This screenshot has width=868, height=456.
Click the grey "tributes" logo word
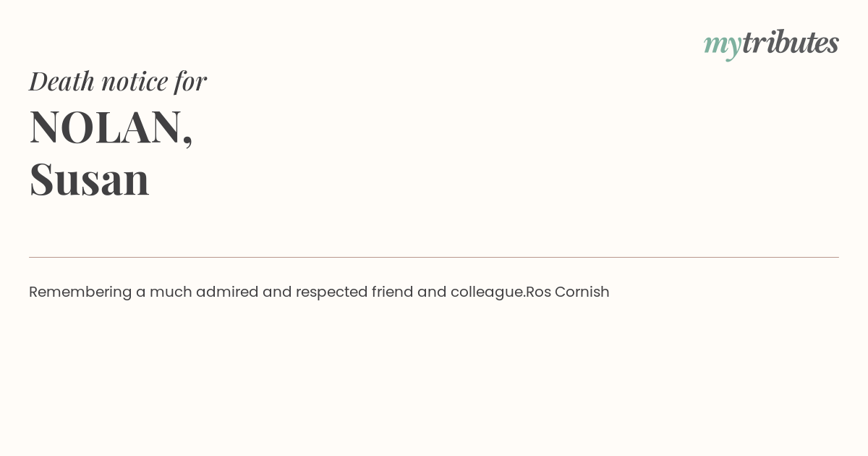pyautogui.click(x=791, y=42)
